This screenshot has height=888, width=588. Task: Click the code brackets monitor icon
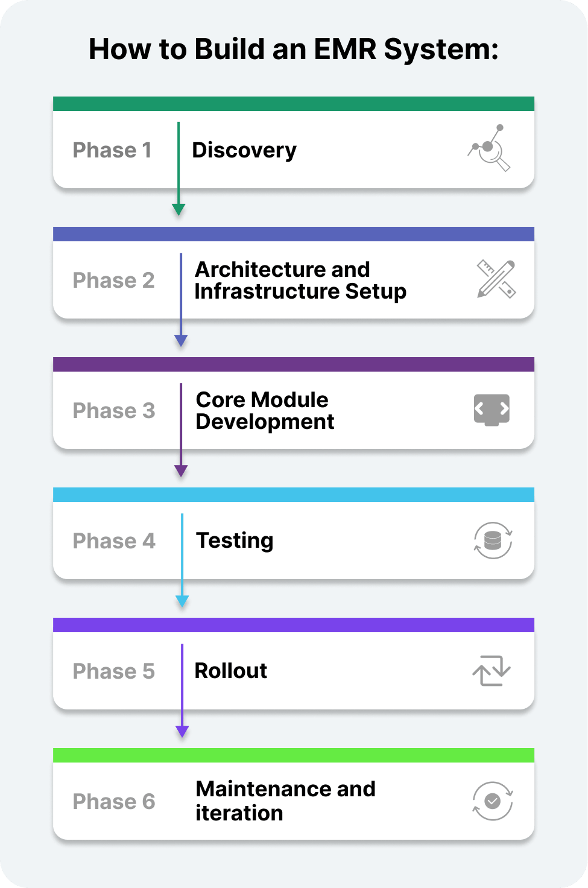pyautogui.click(x=492, y=410)
